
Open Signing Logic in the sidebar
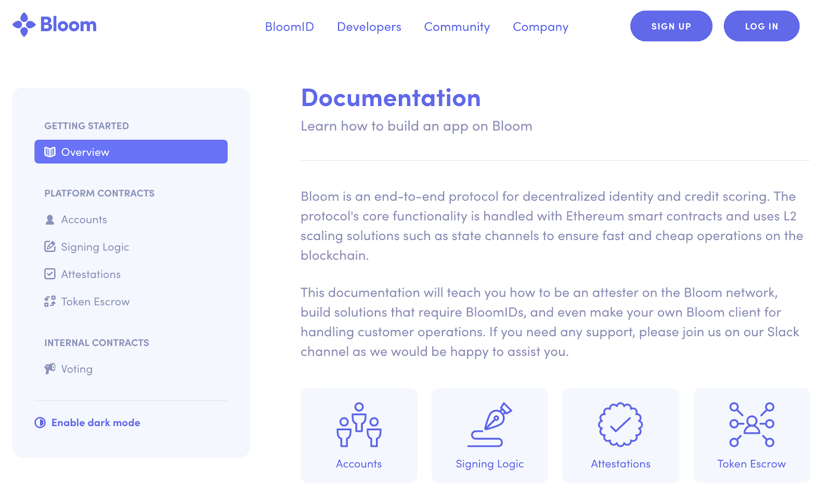pos(95,247)
